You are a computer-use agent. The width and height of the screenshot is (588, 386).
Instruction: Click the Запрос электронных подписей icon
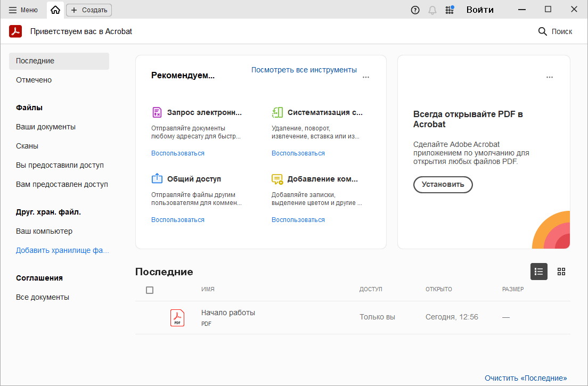coord(157,112)
